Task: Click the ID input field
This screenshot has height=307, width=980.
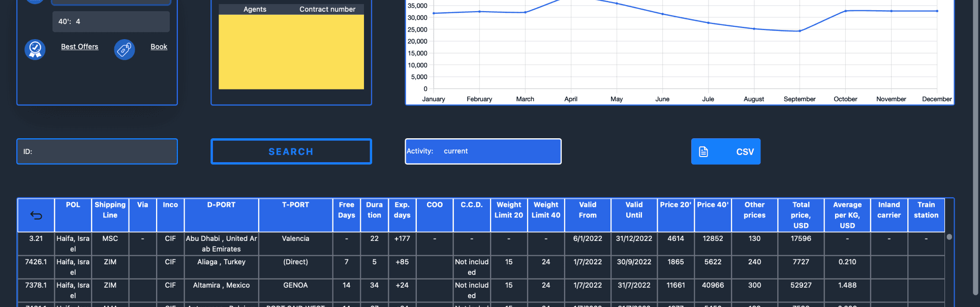Action: pos(97,151)
